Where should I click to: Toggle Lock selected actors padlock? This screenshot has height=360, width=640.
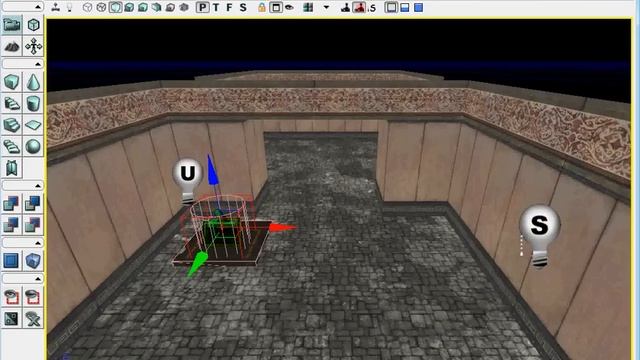coord(262,7)
